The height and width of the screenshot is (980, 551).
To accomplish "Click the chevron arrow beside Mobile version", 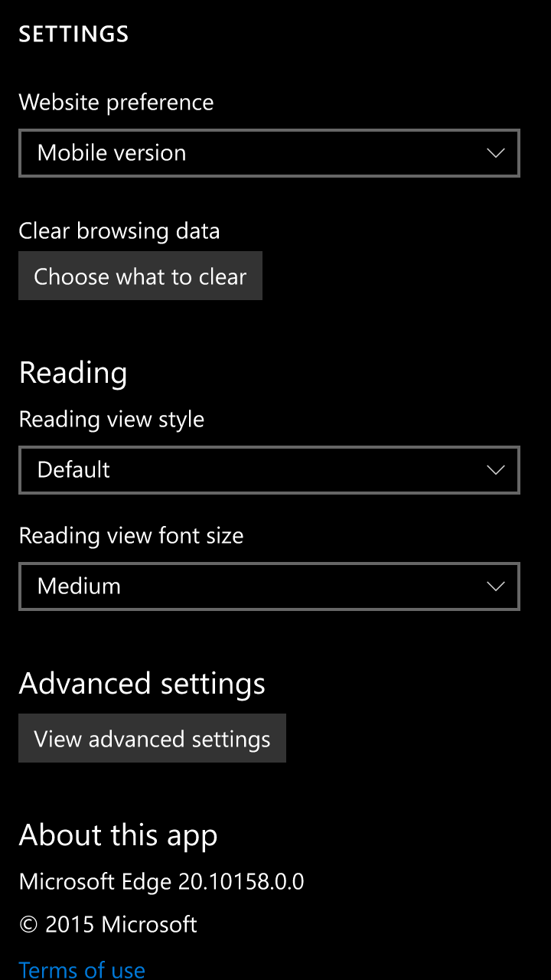I will tap(496, 153).
